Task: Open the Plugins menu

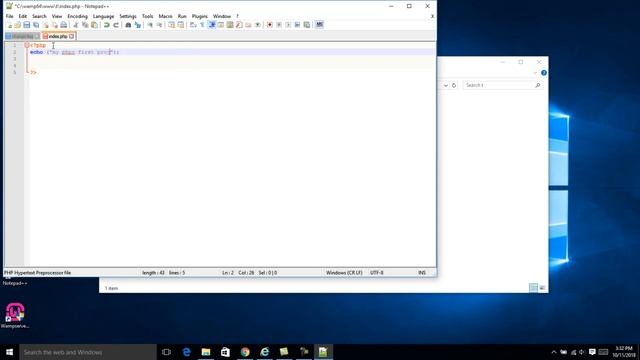Action: pos(200,16)
